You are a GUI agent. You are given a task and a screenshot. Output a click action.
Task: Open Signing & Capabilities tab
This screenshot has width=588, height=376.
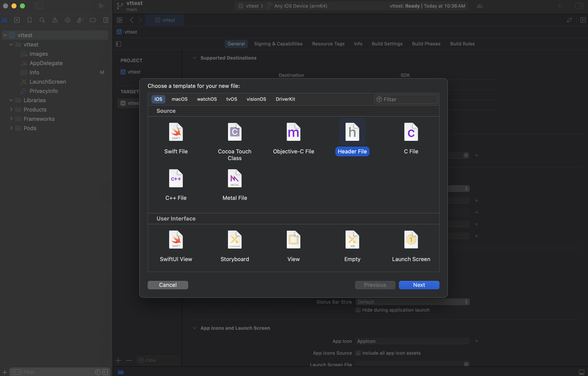click(278, 44)
